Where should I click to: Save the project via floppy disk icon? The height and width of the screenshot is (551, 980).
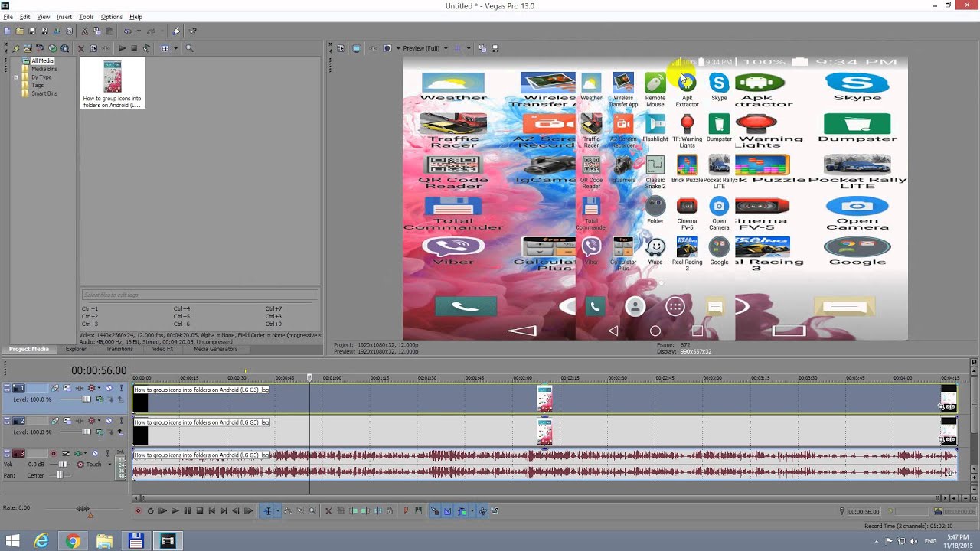click(32, 31)
